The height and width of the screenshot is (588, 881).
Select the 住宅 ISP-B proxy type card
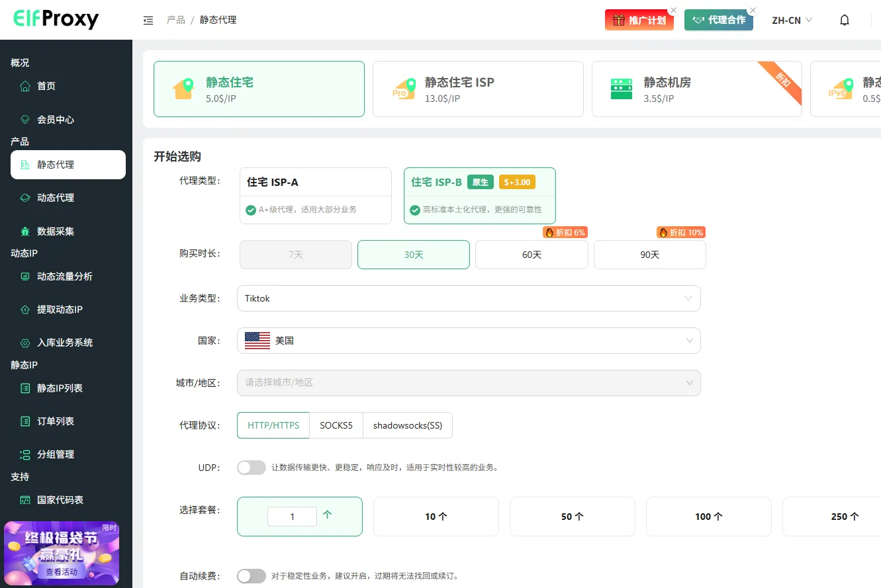coord(479,196)
